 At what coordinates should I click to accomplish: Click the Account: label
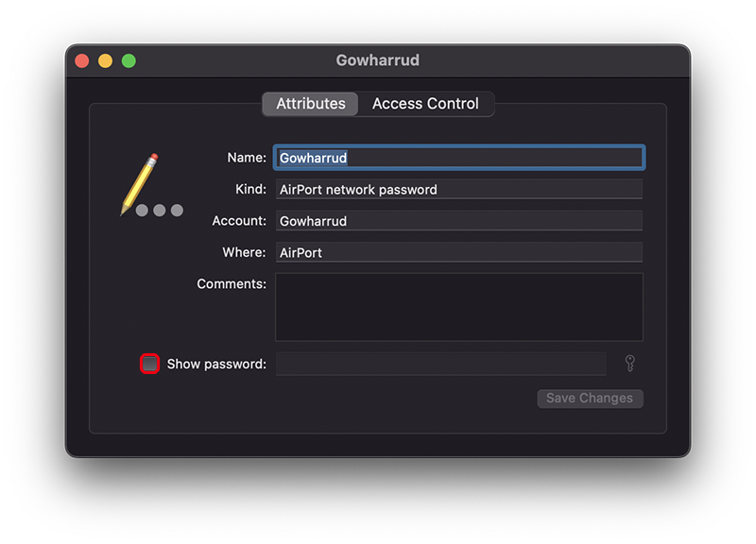pyautogui.click(x=239, y=221)
